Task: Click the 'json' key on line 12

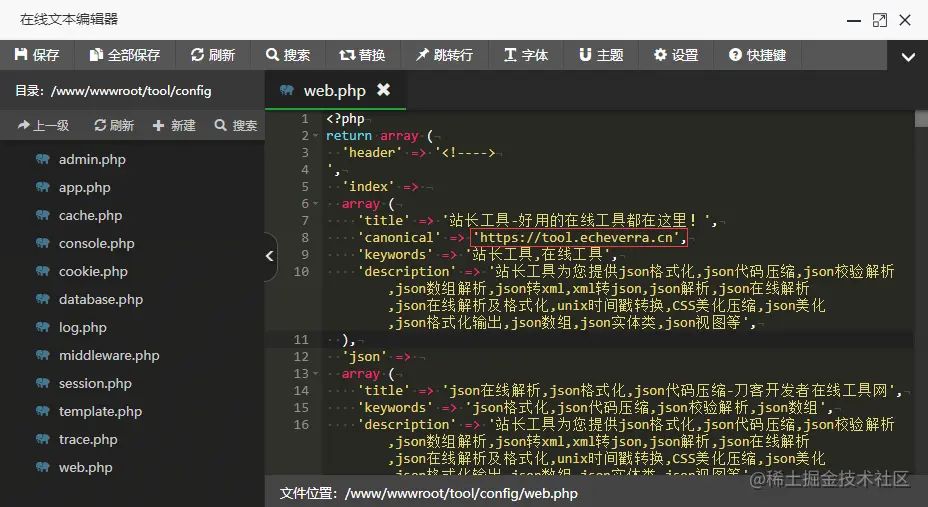Action: point(364,357)
